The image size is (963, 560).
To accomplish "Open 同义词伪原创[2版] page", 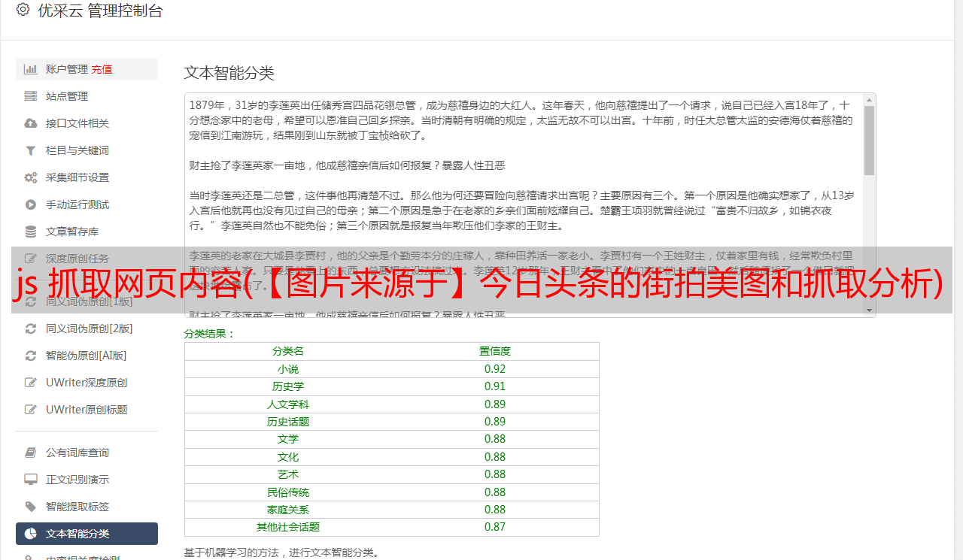I will click(x=87, y=328).
